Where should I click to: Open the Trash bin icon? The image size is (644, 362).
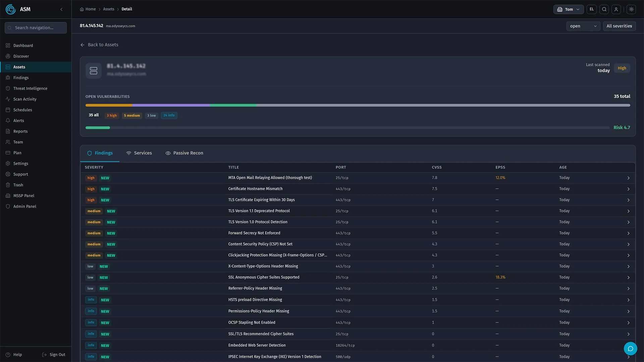(x=8, y=185)
